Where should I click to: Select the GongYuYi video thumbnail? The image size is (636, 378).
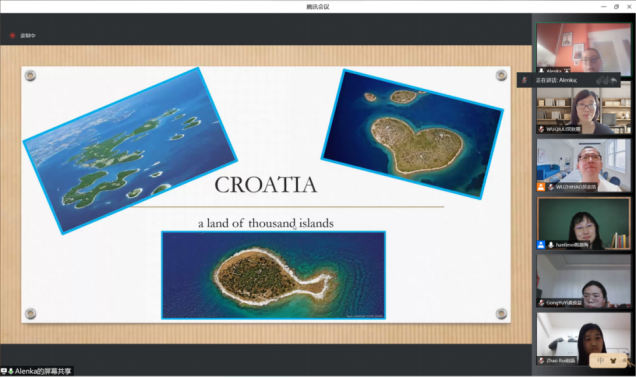coord(584,281)
